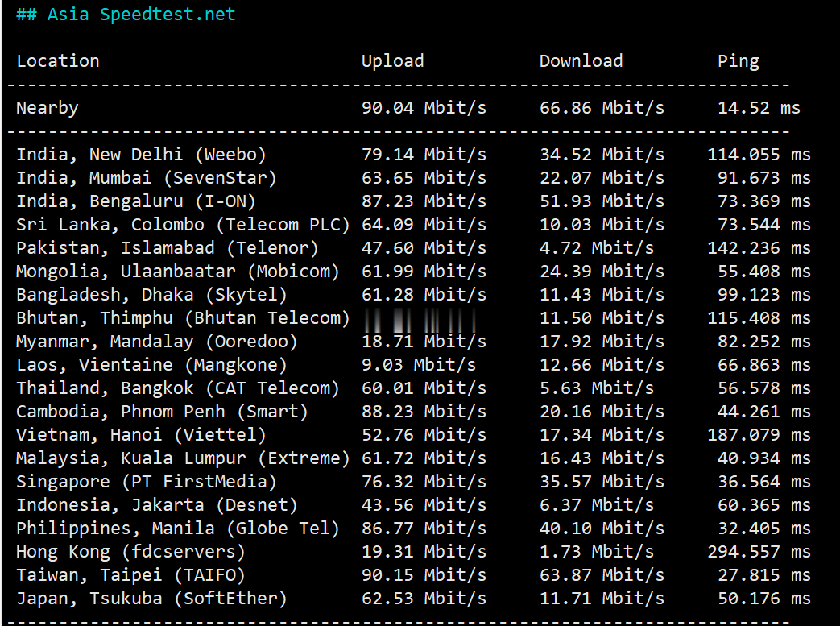This screenshot has width=840, height=626.
Task: Select Dhaka download "11.43 Mbit/s"
Action: (602, 295)
